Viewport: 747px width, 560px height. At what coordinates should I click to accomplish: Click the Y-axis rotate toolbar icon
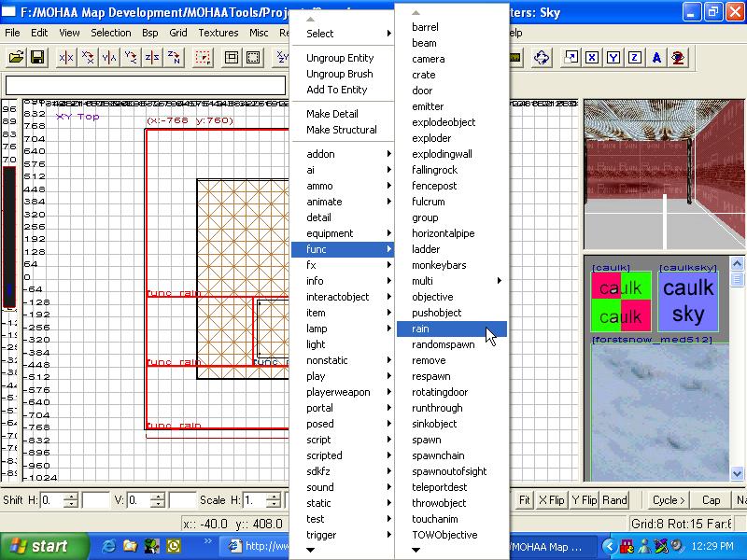click(131, 58)
